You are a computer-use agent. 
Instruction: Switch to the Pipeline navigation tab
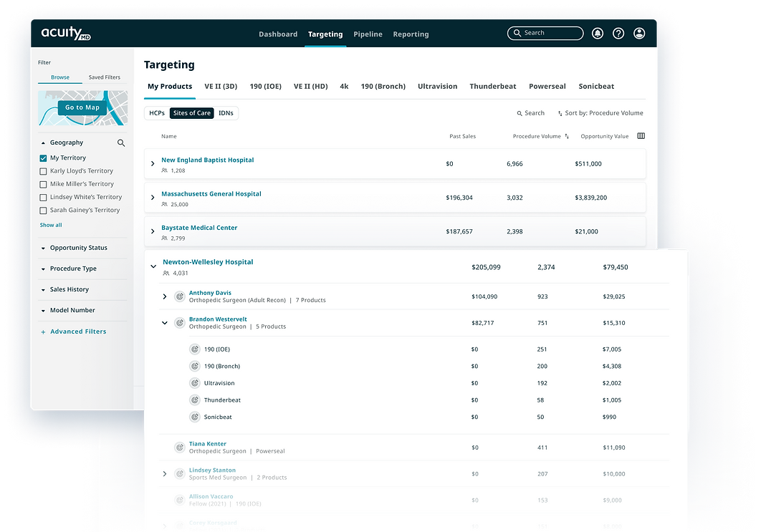(368, 34)
